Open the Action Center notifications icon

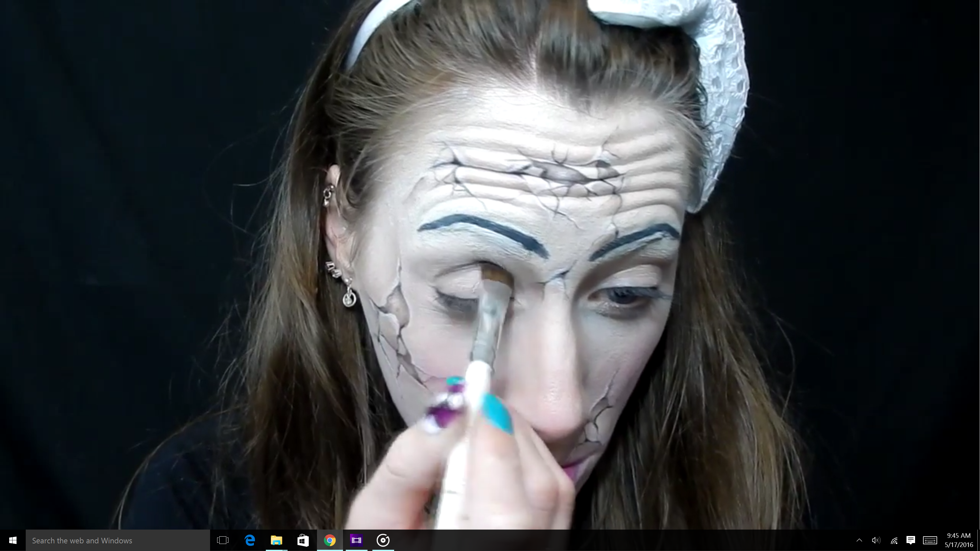(x=911, y=540)
